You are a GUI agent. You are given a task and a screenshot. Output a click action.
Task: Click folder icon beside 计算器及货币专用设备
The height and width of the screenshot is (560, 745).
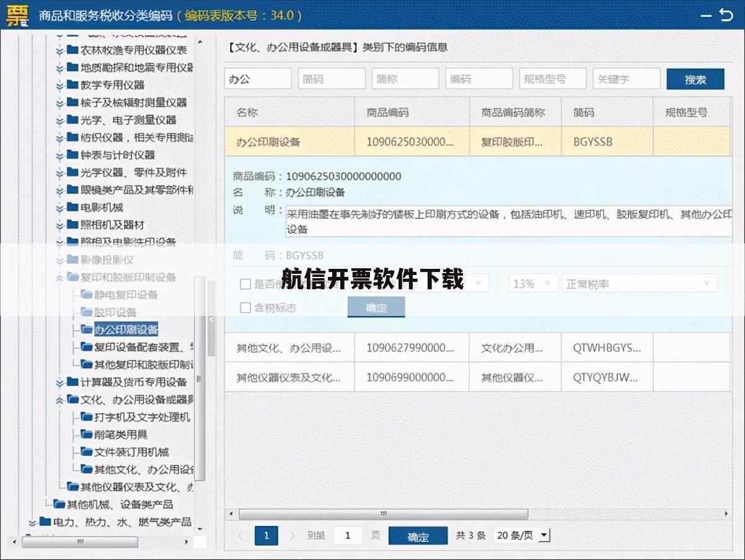[73, 382]
